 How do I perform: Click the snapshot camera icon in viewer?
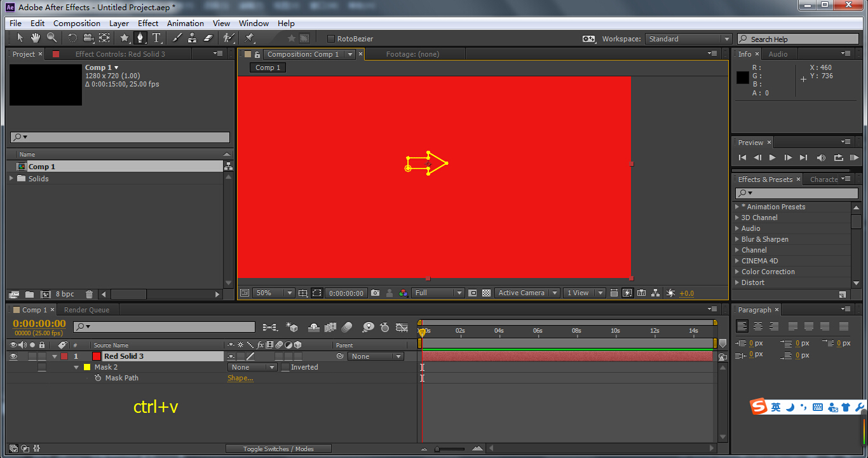click(x=375, y=293)
